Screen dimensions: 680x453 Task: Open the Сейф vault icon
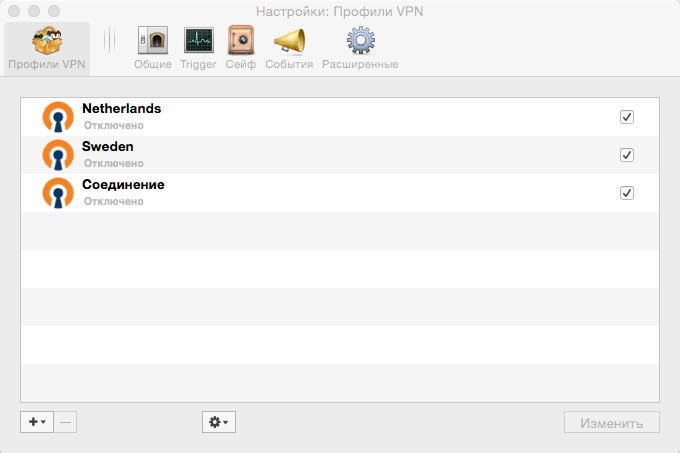click(x=241, y=40)
